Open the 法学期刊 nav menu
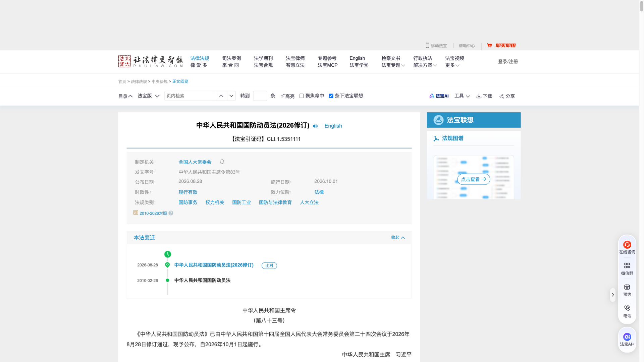The image size is (644, 362). pos(263,58)
